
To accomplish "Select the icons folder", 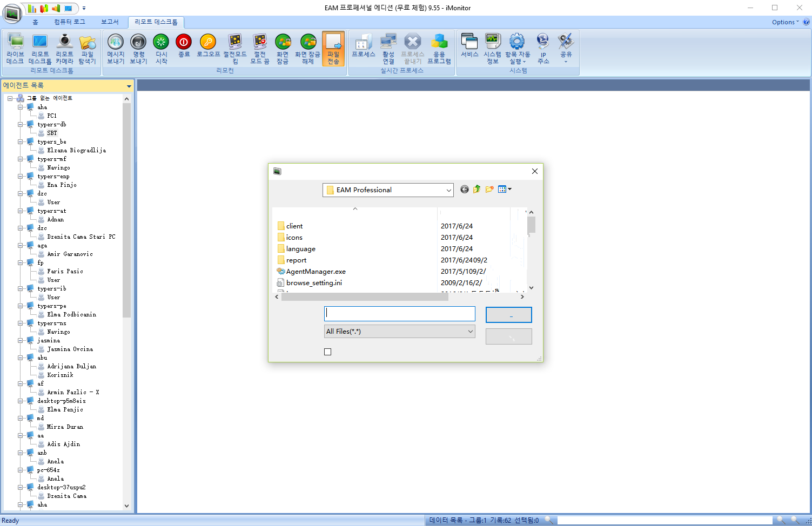I will (x=290, y=238).
